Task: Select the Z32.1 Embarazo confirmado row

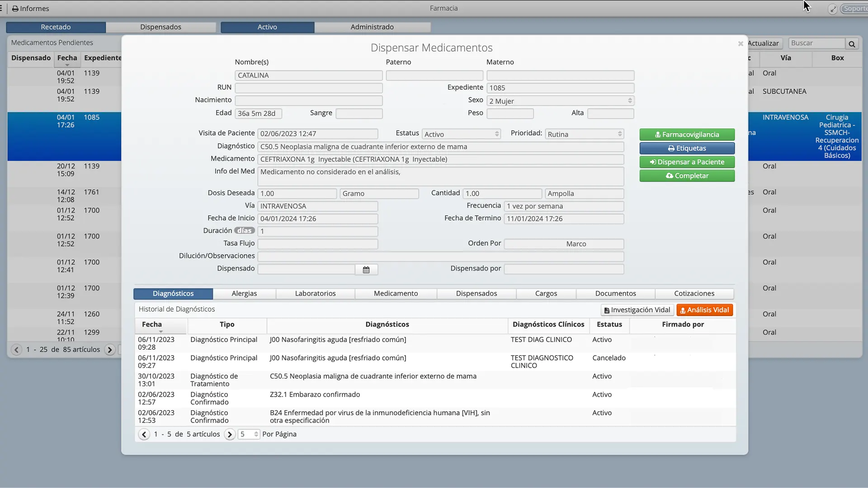Action: pyautogui.click(x=435, y=399)
